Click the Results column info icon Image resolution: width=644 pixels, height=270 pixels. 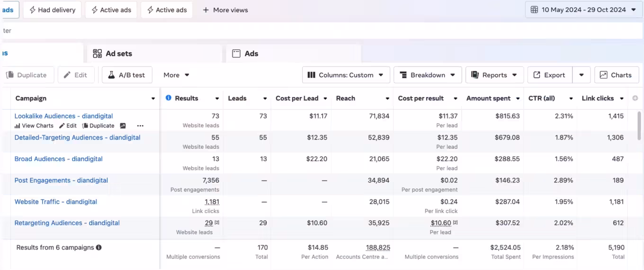click(169, 98)
